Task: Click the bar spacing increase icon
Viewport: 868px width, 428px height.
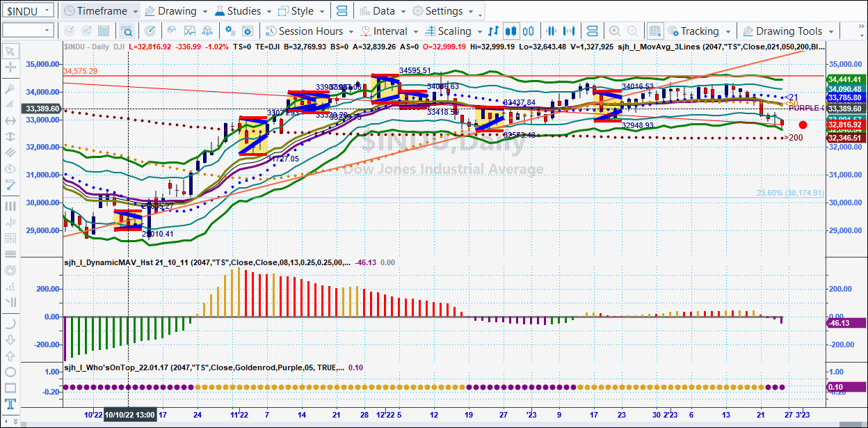Action: [x=570, y=31]
